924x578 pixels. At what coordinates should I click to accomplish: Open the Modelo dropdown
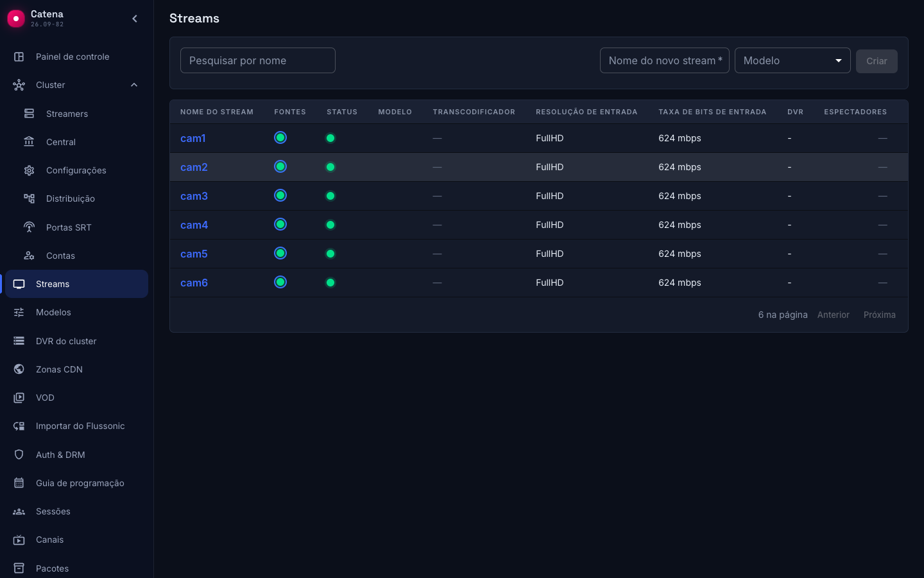point(792,60)
